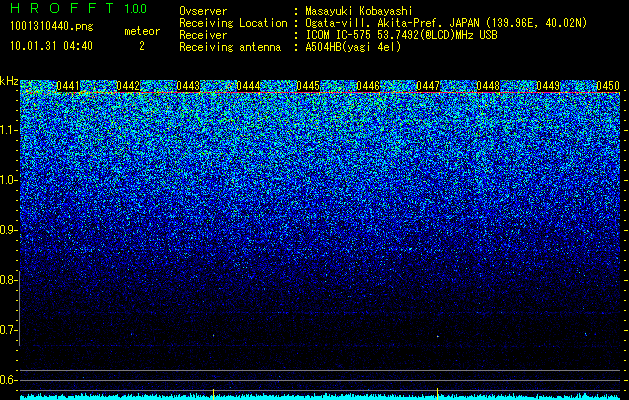Click the yellow meteor marker below 0444

pyautogui.click(x=213, y=394)
